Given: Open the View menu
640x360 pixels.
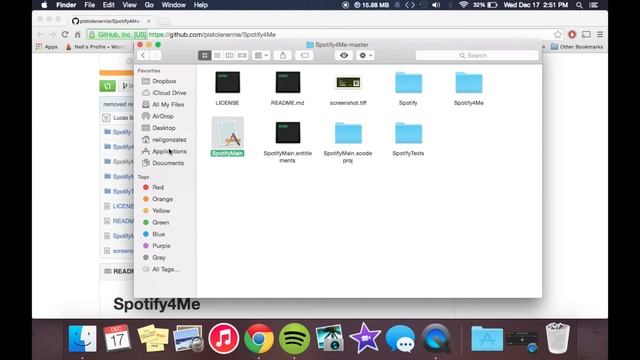Looking at the screenshot, I should pyautogui.click(x=129, y=5).
